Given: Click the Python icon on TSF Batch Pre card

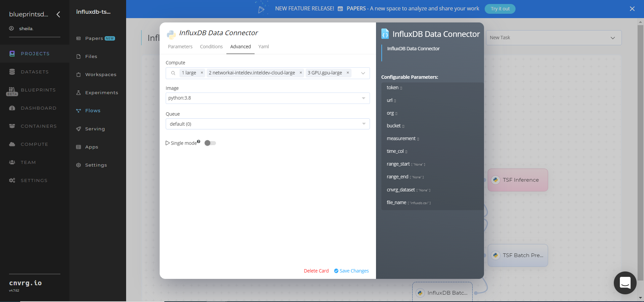Looking at the screenshot, I should 495,255.
